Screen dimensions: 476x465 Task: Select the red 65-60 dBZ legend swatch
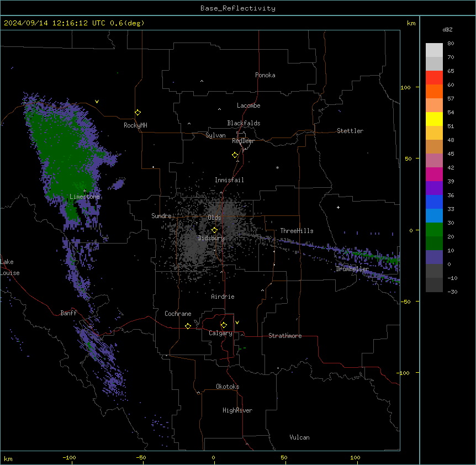[434, 78]
